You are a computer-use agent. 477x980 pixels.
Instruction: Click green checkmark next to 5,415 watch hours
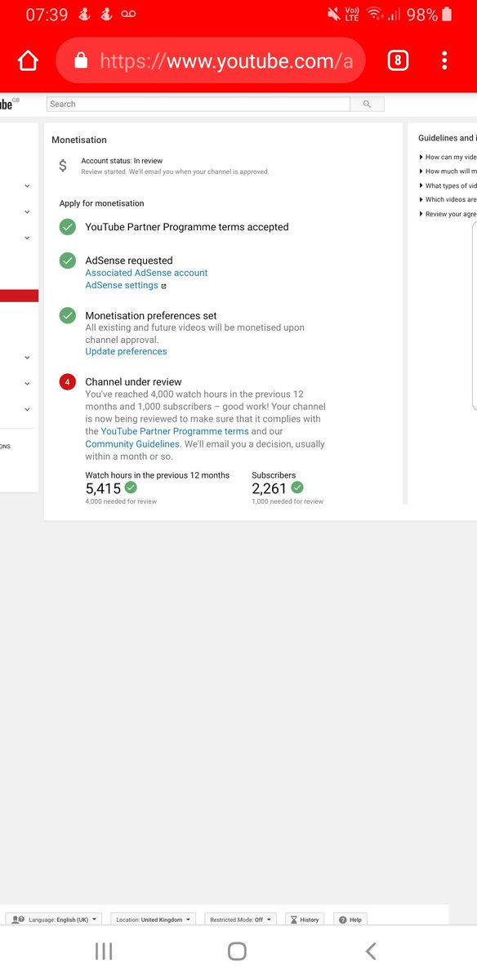pos(131,488)
